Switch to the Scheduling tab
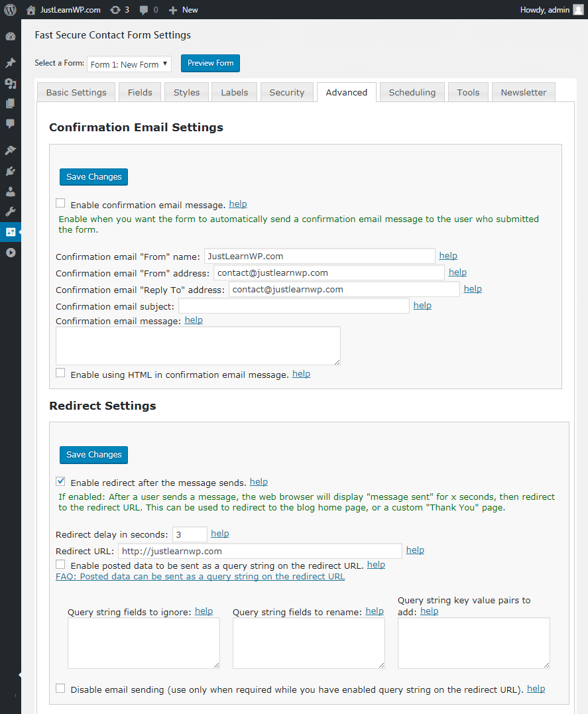The height and width of the screenshot is (714, 588). tap(412, 92)
